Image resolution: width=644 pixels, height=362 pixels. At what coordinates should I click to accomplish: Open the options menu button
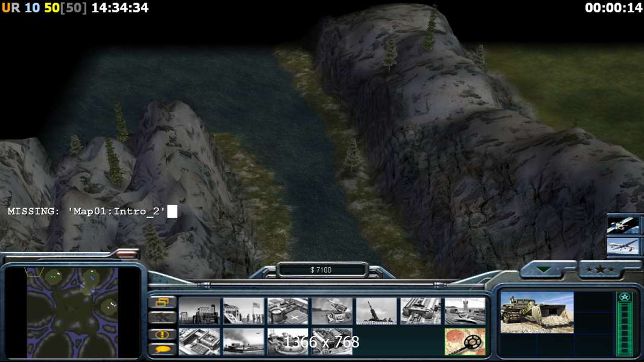tap(162, 302)
